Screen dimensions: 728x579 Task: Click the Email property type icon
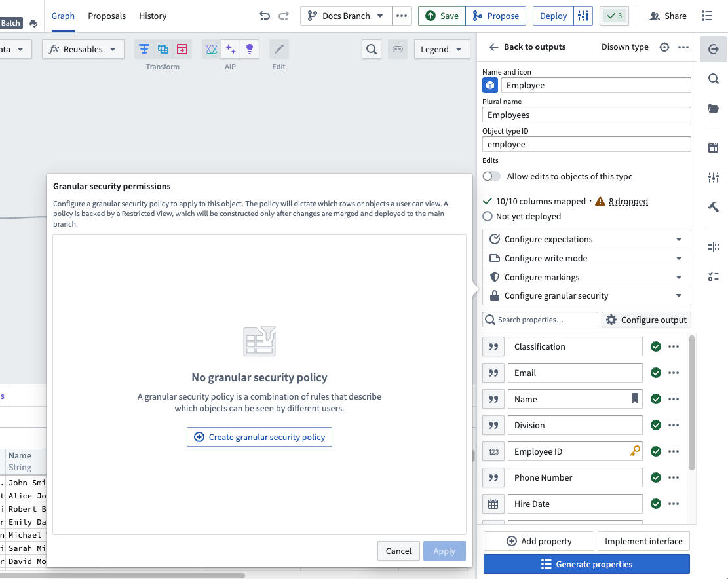click(493, 373)
